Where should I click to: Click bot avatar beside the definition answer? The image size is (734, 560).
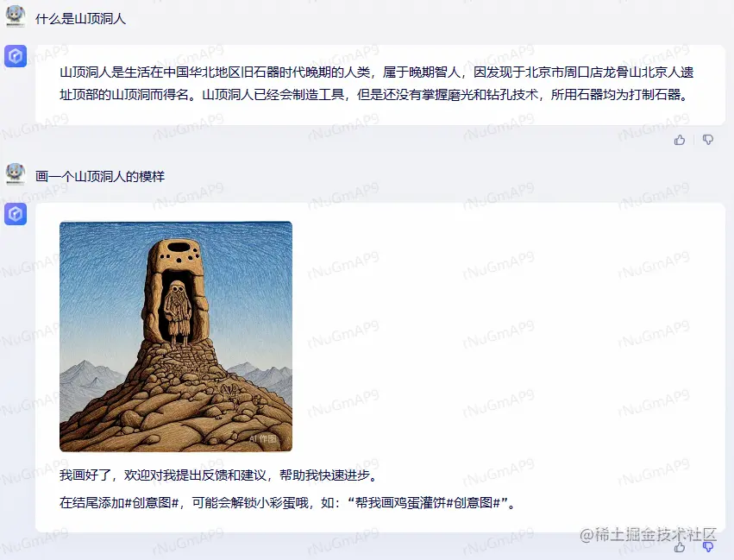16,56
